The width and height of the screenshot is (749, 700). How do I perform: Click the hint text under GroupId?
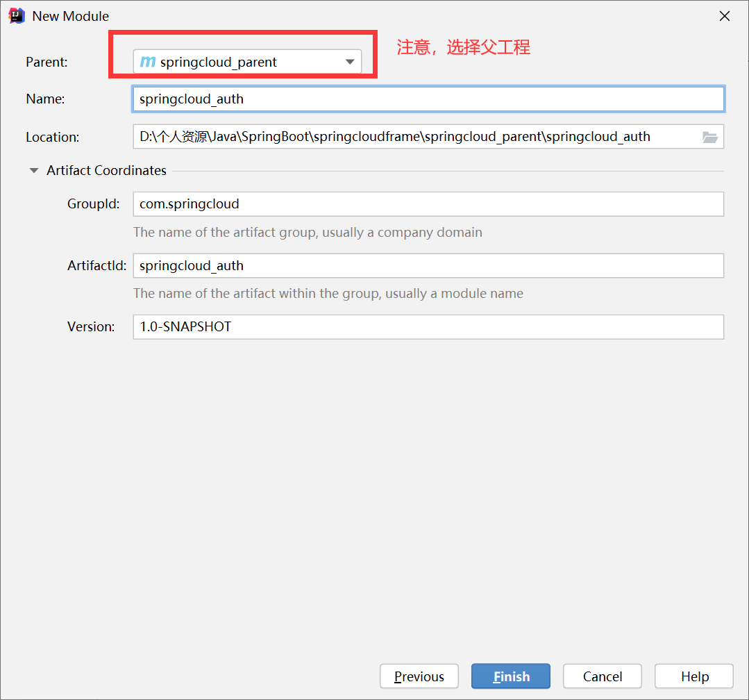point(308,232)
